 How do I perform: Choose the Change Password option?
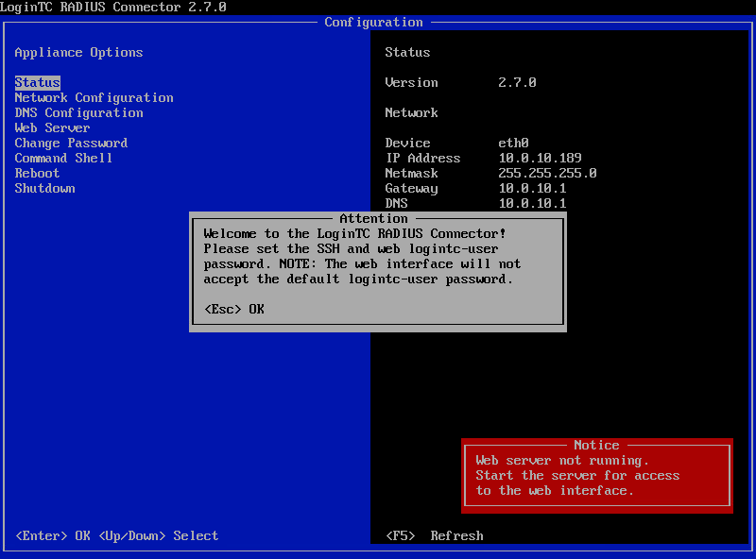(71, 144)
